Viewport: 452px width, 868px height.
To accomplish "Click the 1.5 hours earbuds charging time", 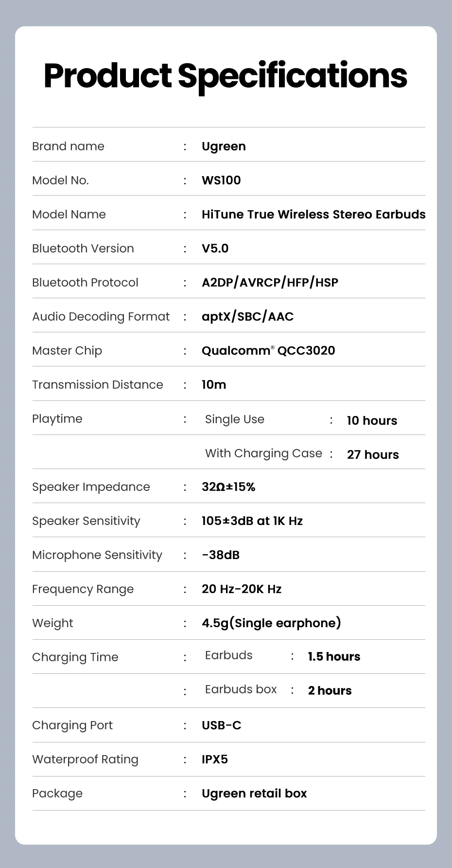I will click(334, 657).
